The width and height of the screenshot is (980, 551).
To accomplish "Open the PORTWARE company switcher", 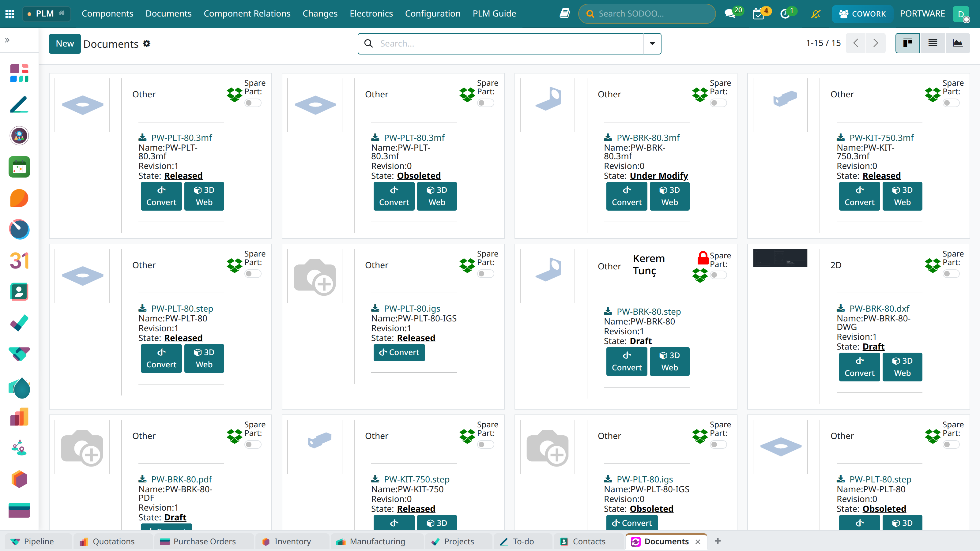I will tap(922, 14).
